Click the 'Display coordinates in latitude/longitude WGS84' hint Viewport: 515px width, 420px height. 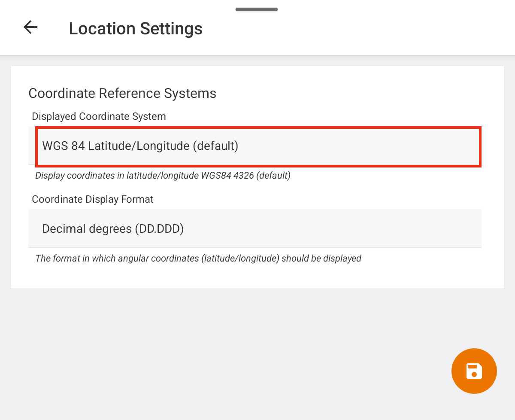pos(163,176)
